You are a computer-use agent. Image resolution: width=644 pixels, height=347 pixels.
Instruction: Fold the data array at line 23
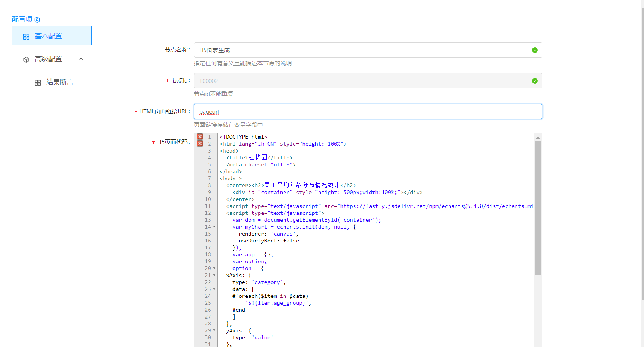pyautogui.click(x=214, y=289)
